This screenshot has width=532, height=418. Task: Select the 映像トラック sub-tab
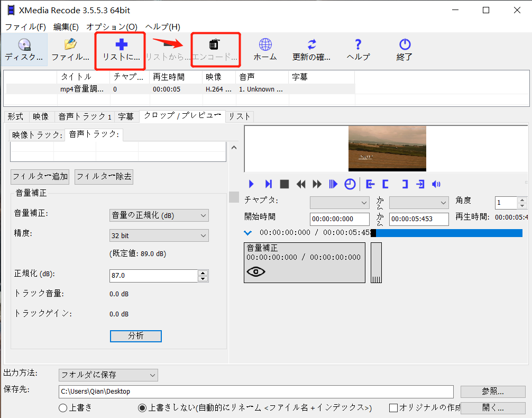(37, 135)
